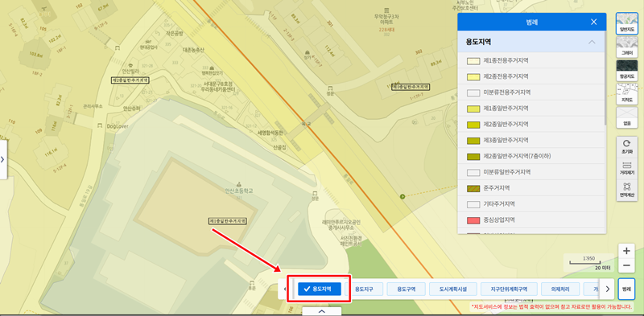The width and height of the screenshot is (644, 316).
Task: Click the 세영합석동관 place label
Action: click(270, 133)
